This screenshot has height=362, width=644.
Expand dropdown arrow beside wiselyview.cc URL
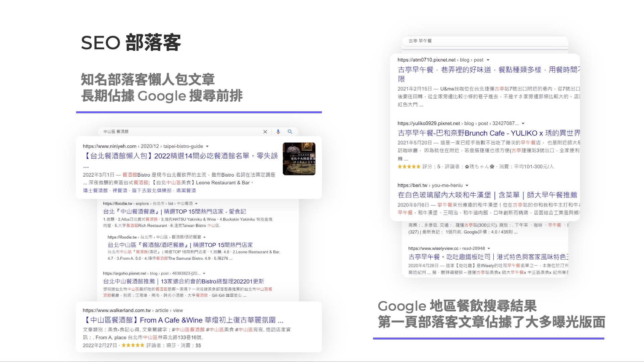click(x=489, y=249)
